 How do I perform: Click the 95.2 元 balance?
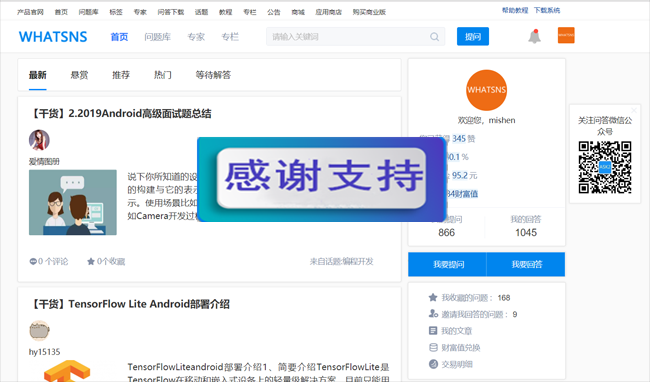point(465,175)
